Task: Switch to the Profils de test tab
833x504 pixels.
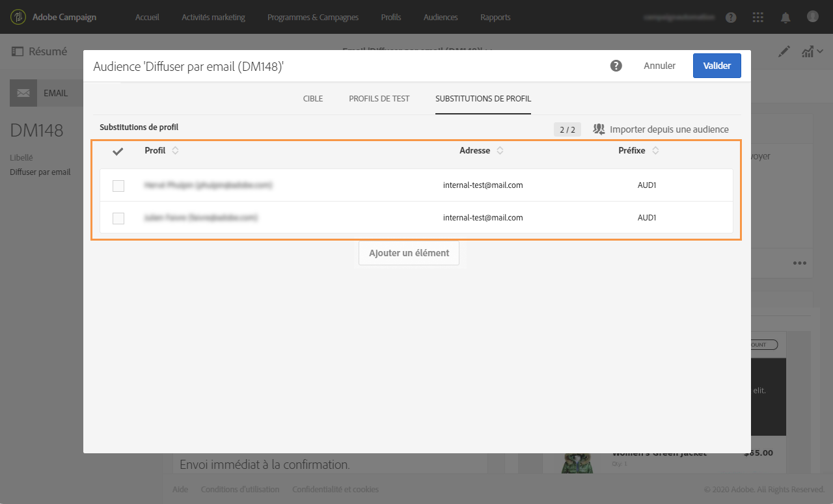Action: (x=379, y=99)
